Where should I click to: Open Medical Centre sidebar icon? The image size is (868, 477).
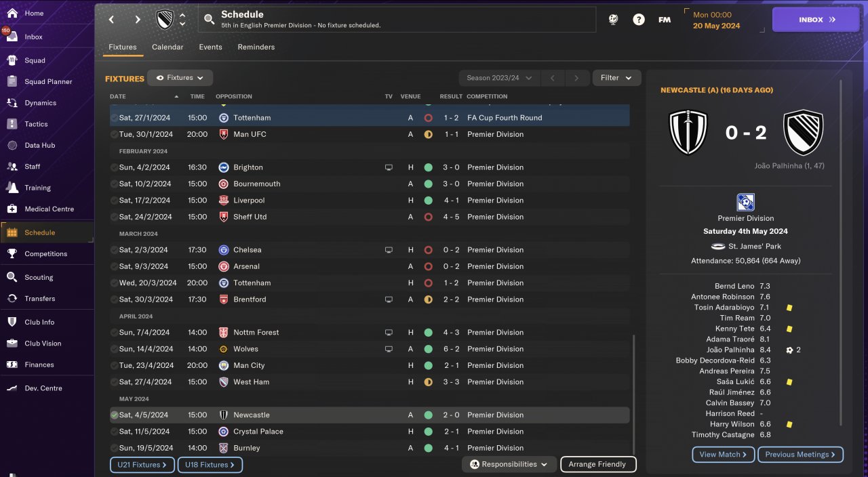click(x=12, y=209)
